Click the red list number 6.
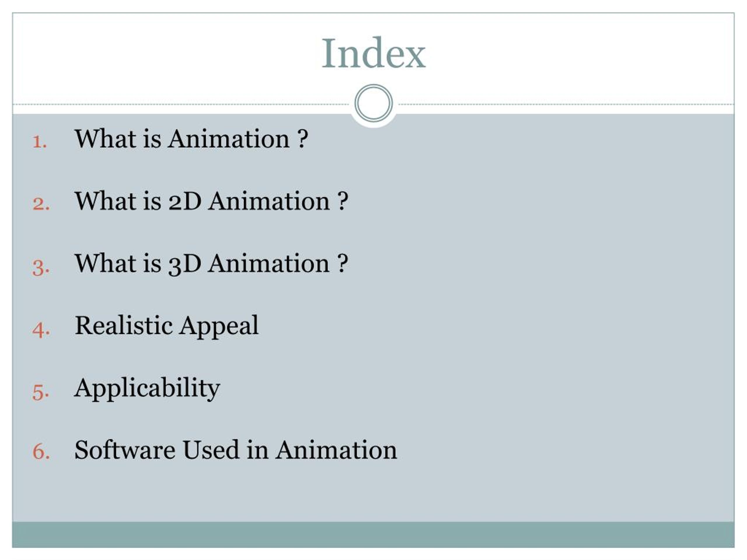The image size is (747, 560). (41, 452)
